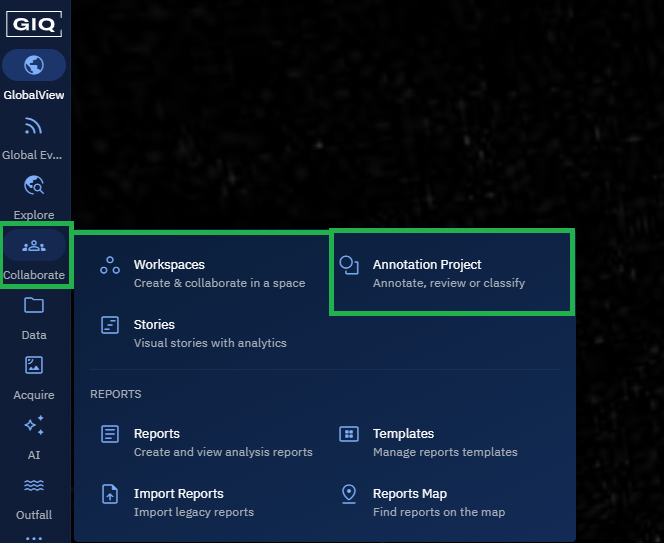Image resolution: width=664 pixels, height=543 pixels.
Task: Open the AI sparkle icon
Action: [x=34, y=426]
